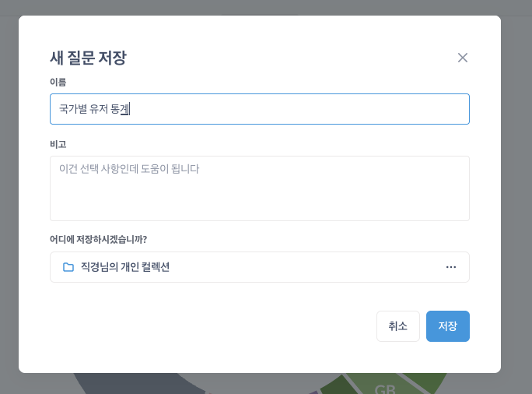Click the folder icon in collection picker

click(x=68, y=267)
